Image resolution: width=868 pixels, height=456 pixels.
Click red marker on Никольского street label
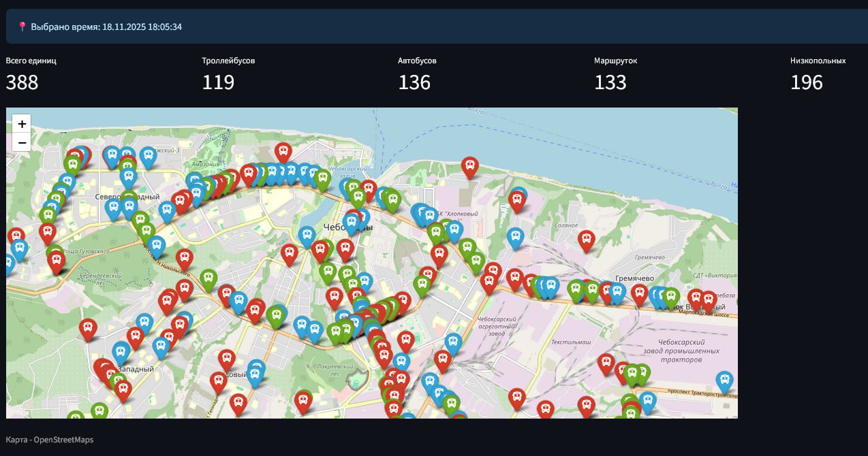pyautogui.click(x=184, y=258)
